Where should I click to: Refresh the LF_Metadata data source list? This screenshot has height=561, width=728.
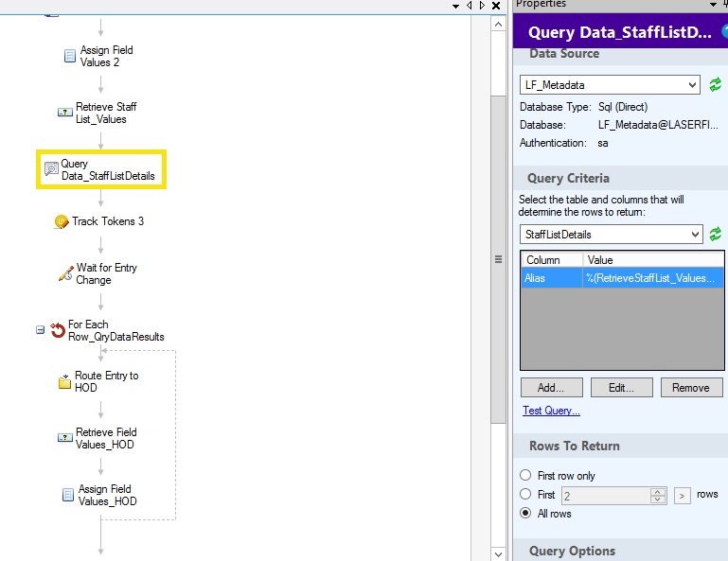pyautogui.click(x=716, y=85)
